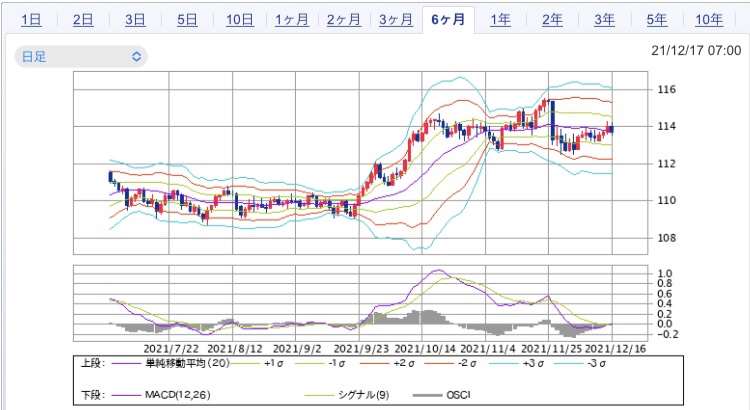Screen dimensions: 750x410
Task: Click the 108 price axis label
Action: (x=666, y=238)
